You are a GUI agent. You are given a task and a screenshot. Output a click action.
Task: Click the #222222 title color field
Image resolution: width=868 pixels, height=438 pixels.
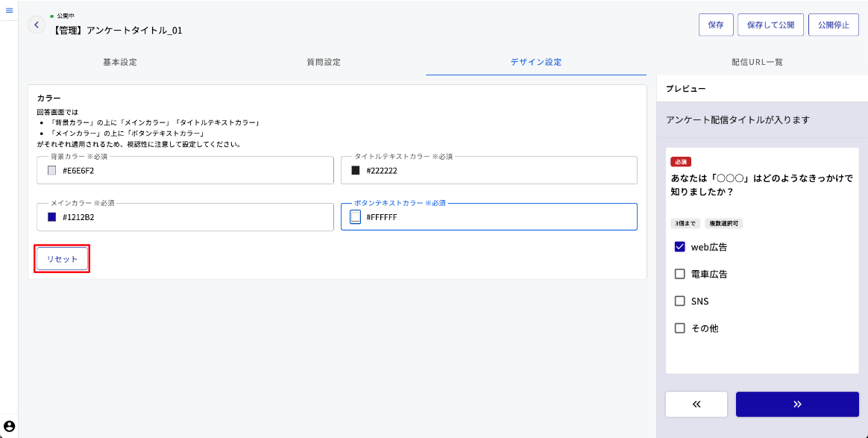point(488,170)
